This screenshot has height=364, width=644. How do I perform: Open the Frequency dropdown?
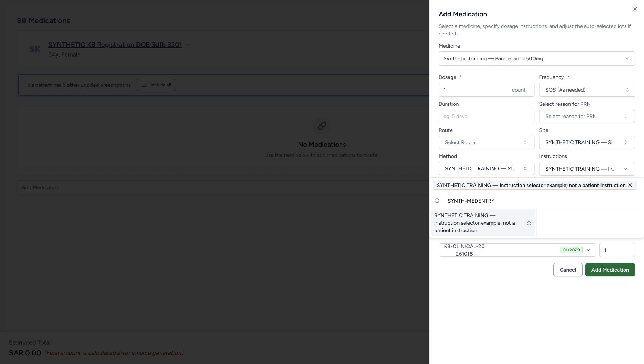click(x=587, y=90)
